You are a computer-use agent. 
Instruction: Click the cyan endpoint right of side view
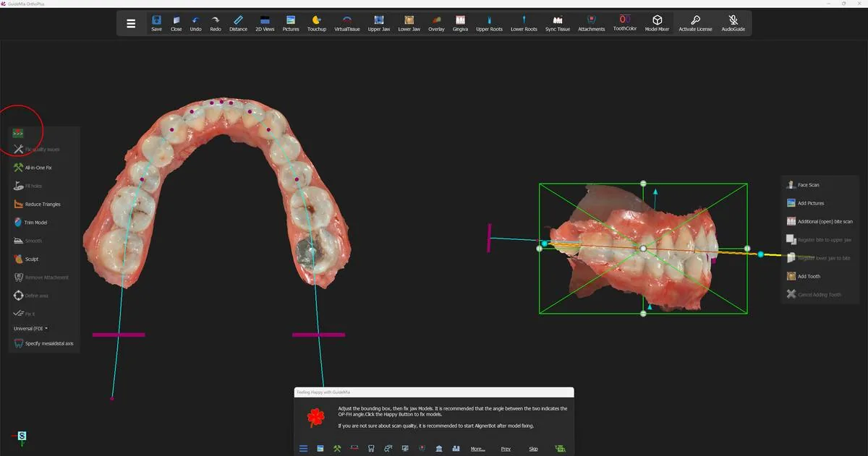coord(760,254)
